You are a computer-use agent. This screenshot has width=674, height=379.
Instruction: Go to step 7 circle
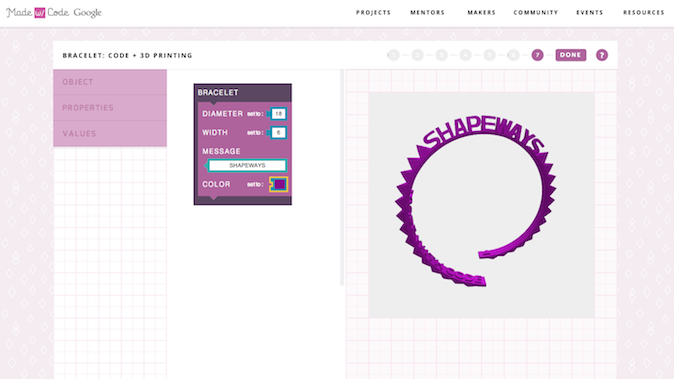pos(537,55)
